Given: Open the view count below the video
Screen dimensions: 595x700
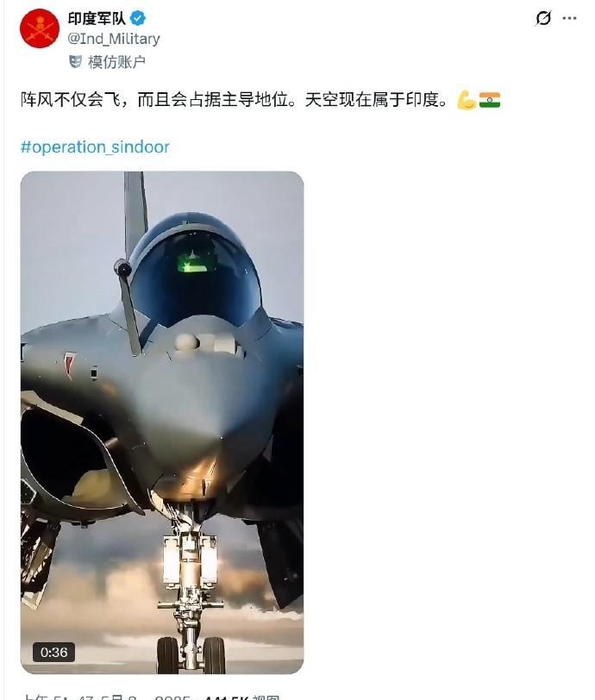Looking at the screenshot, I should tap(241, 697).
